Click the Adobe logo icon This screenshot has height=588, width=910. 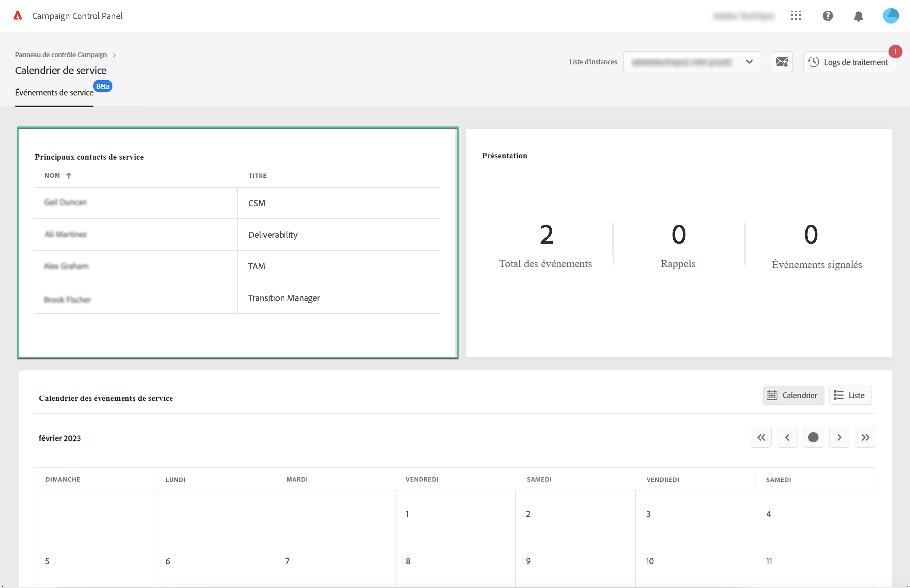[17, 16]
